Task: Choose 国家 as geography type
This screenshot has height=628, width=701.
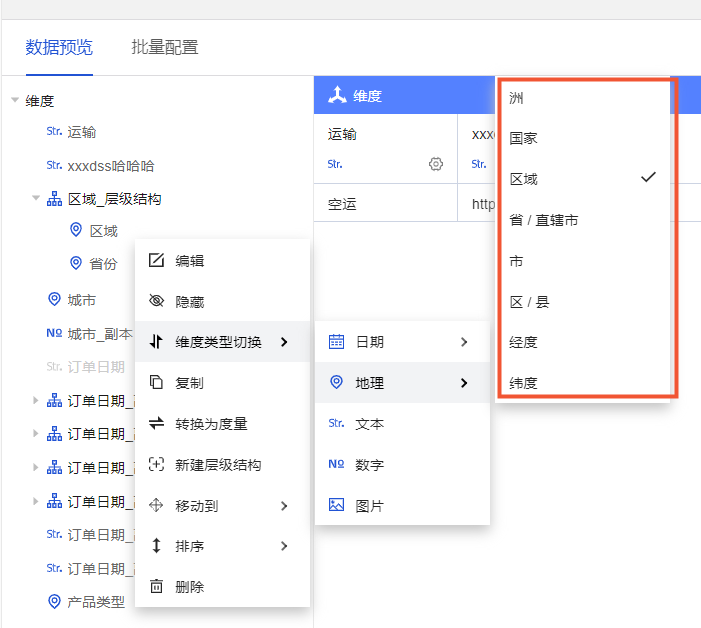Action: click(523, 139)
